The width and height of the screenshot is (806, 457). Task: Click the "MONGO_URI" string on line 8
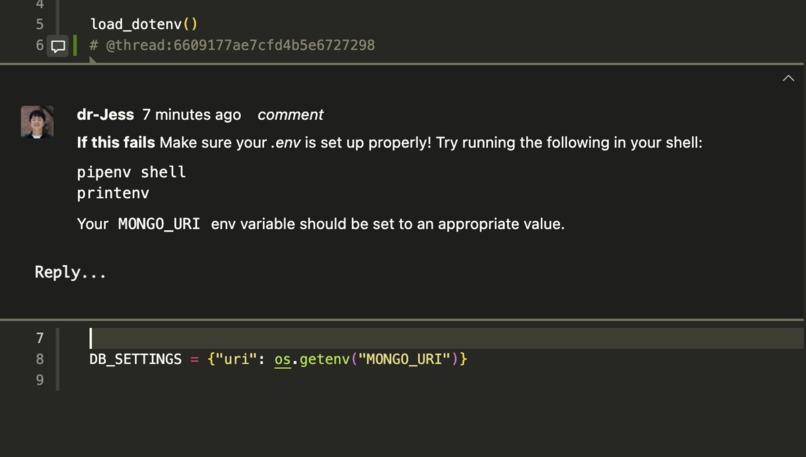click(x=404, y=359)
